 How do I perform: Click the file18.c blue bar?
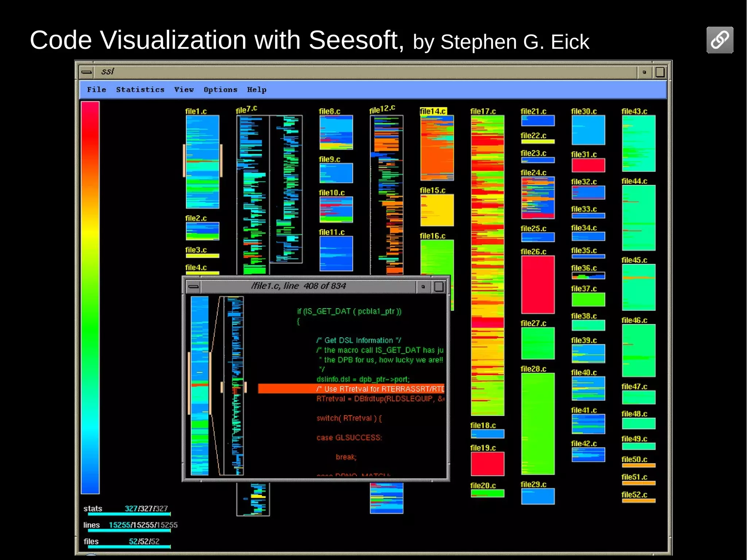click(487, 434)
